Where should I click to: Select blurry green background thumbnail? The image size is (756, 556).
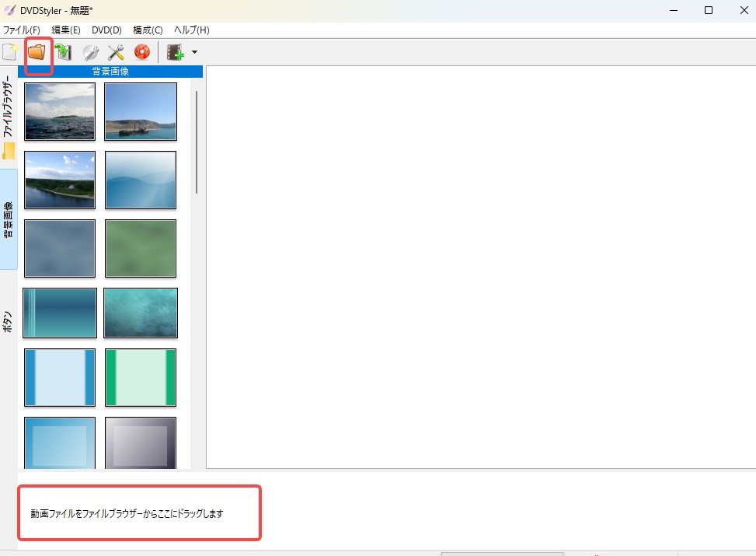click(x=141, y=249)
